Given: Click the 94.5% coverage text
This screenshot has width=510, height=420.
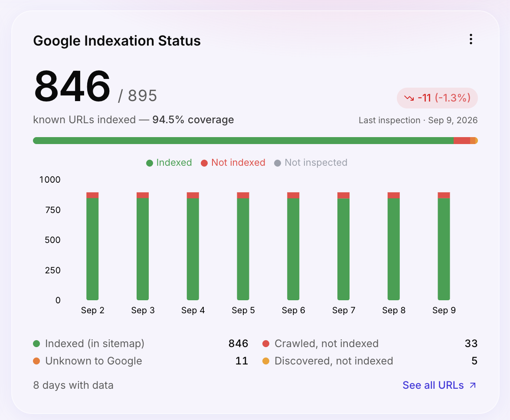Looking at the screenshot, I should tap(193, 120).
